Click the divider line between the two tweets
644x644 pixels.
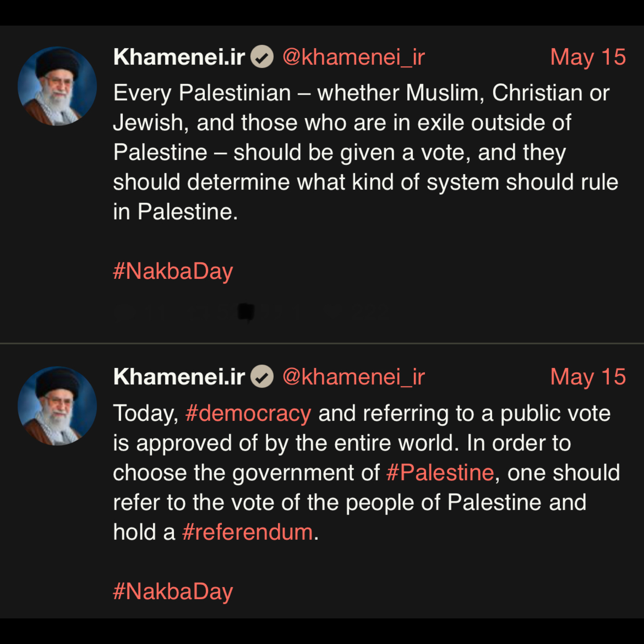click(322, 343)
